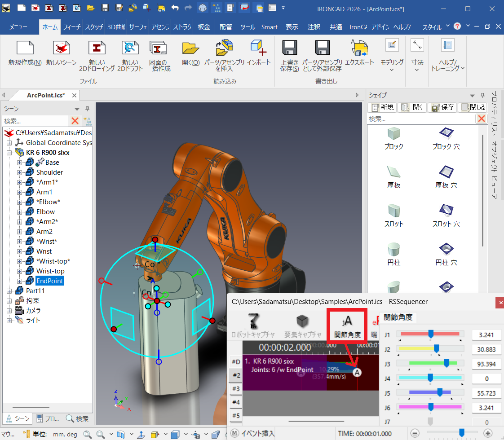Click 保存 button in shape catalog

[442, 107]
